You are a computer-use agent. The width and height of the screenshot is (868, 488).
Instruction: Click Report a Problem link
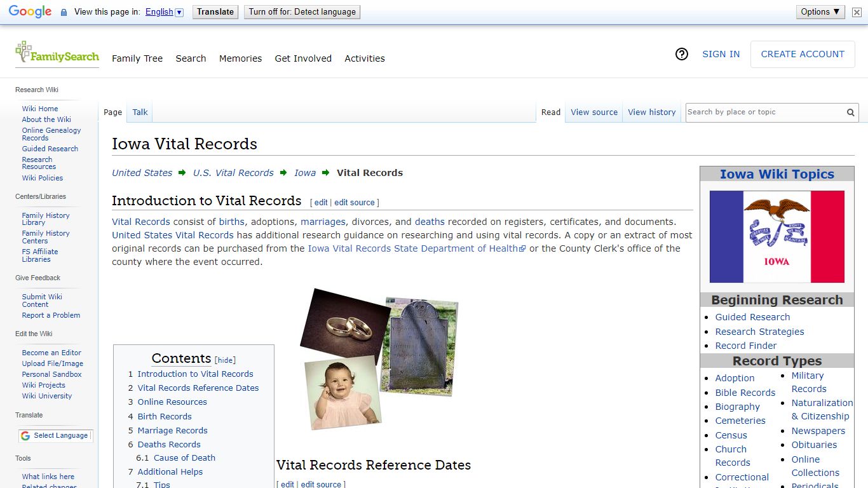[51, 315]
